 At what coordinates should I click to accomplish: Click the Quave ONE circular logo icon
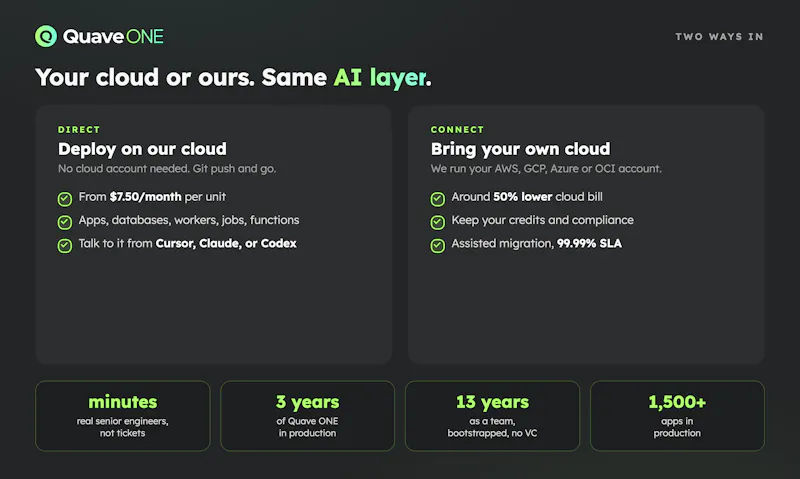(46, 36)
